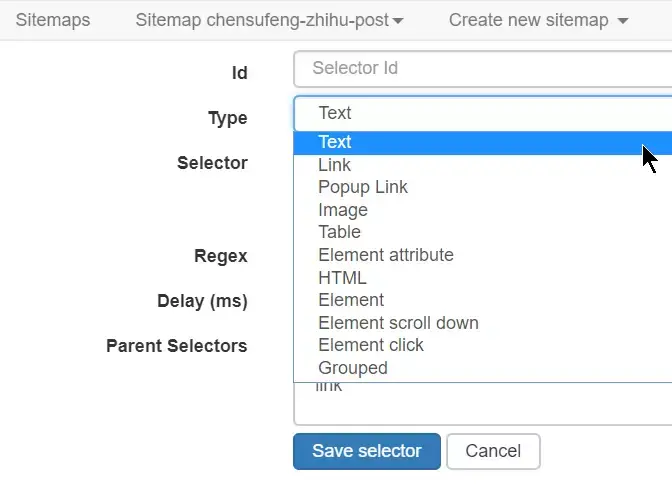Pick Element click from the list
Image resolution: width=672 pixels, height=487 pixels.
370,345
